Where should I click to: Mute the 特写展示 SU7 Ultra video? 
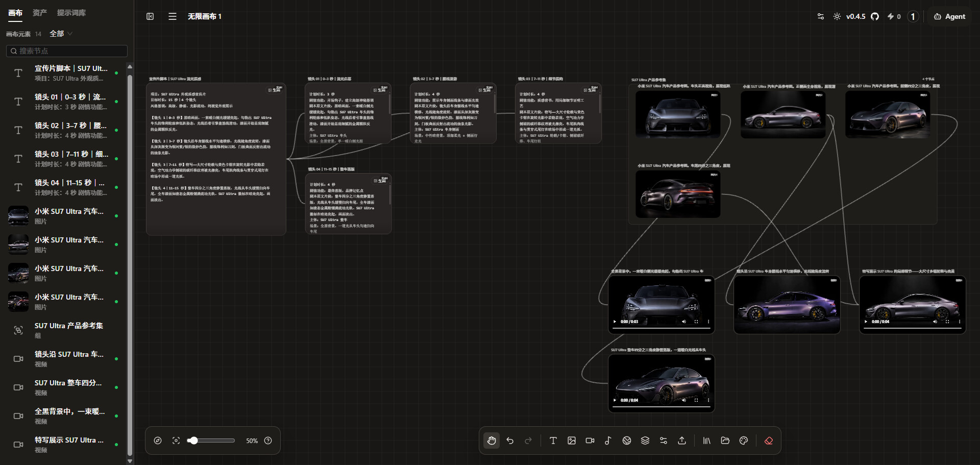(935, 322)
